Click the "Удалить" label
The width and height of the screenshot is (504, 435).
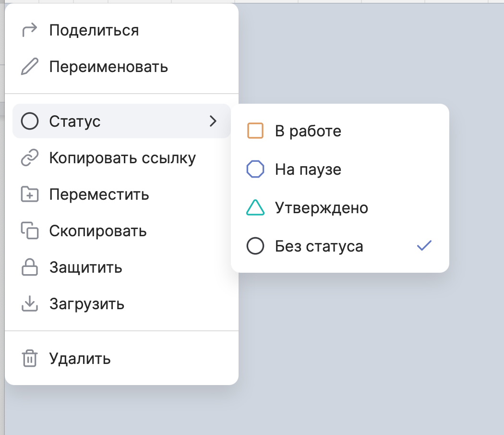click(80, 359)
